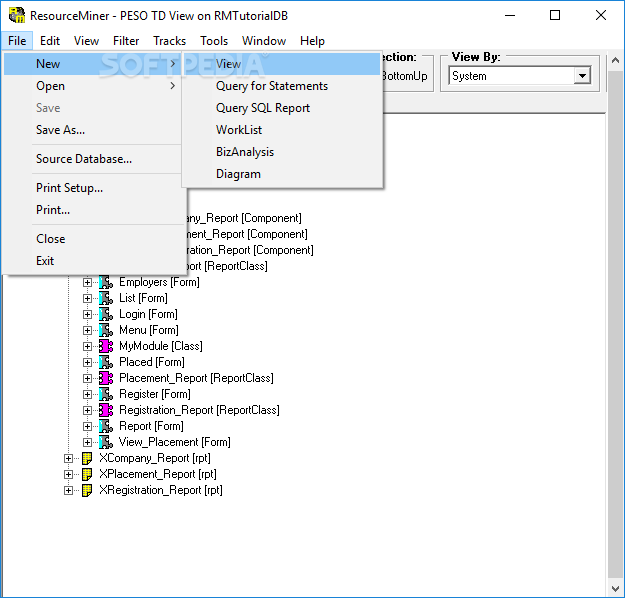Screen dimensions: 625x598
Task: Click the ResourceMiner application icon in title bar
Action: coord(17,16)
